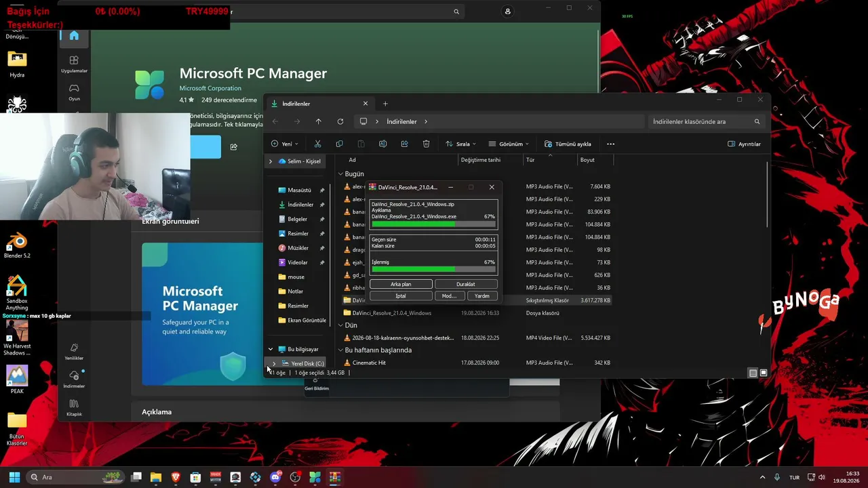Delete the selected file via trash icon
Image resolution: width=868 pixels, height=488 pixels.
tap(426, 144)
